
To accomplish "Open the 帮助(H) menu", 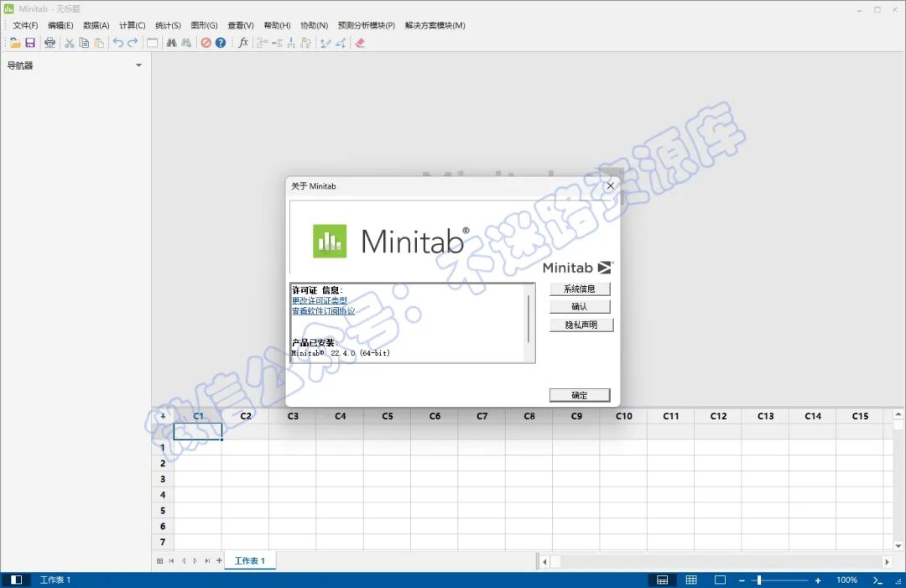I will click(278, 25).
